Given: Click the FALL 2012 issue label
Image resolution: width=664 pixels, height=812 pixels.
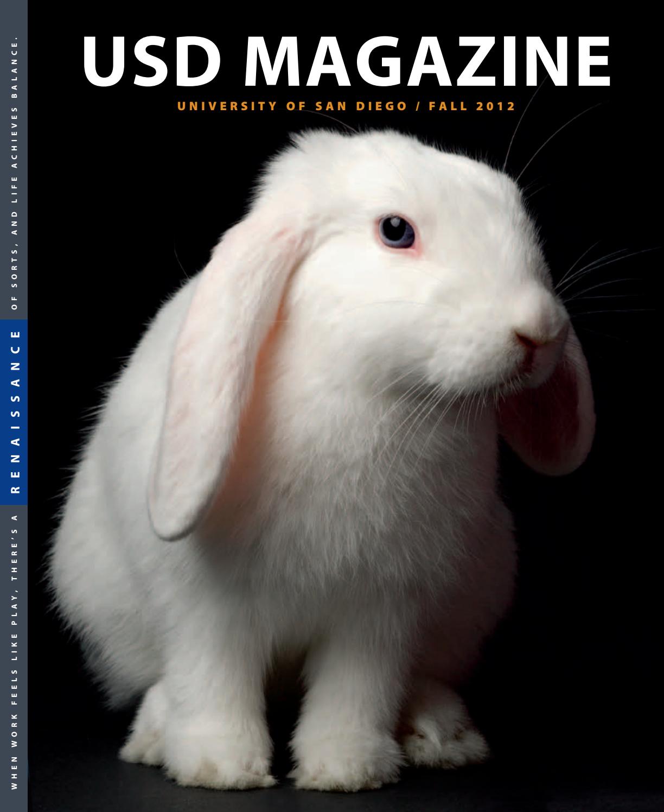Looking at the screenshot, I should pos(471,105).
